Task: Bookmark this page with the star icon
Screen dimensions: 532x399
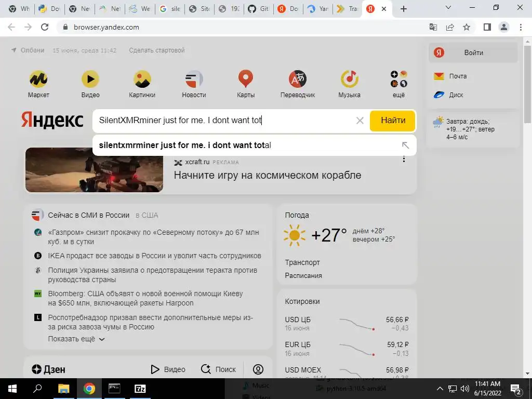Action: point(467,27)
